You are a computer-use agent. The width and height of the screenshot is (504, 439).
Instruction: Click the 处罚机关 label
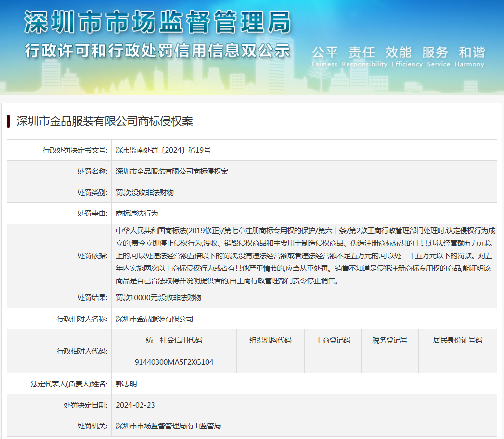pos(92,426)
